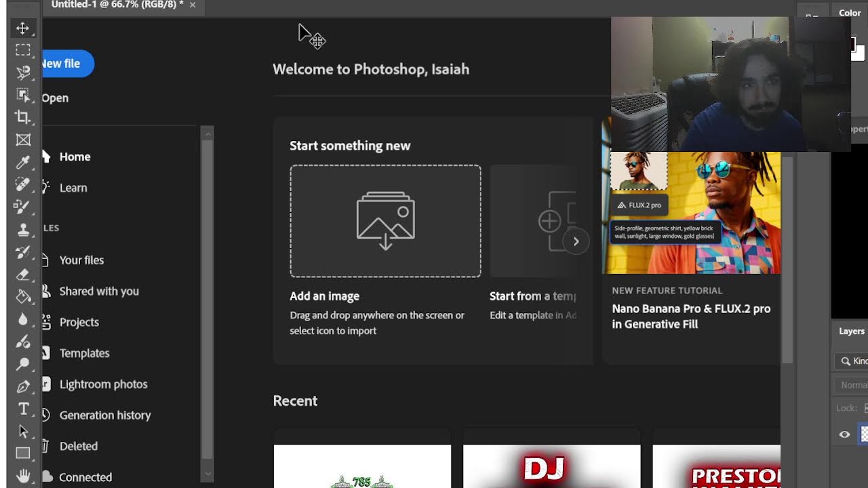This screenshot has height=488, width=868.
Task: Open Lightroom photos
Action: [x=103, y=384]
